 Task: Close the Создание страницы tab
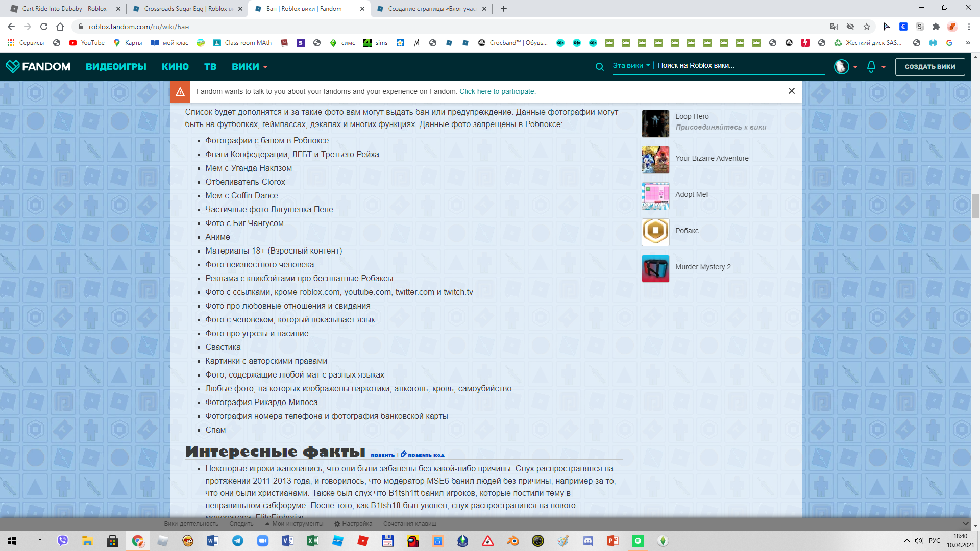pyautogui.click(x=484, y=9)
